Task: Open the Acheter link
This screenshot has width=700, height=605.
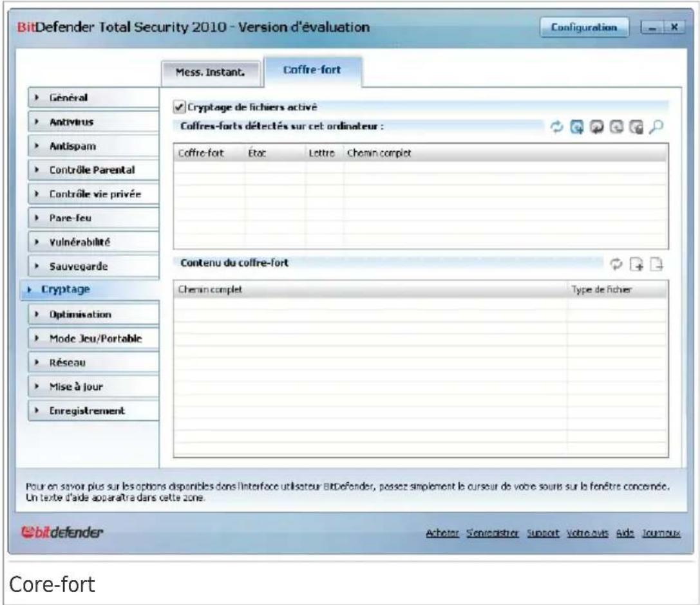Action: coord(442,533)
